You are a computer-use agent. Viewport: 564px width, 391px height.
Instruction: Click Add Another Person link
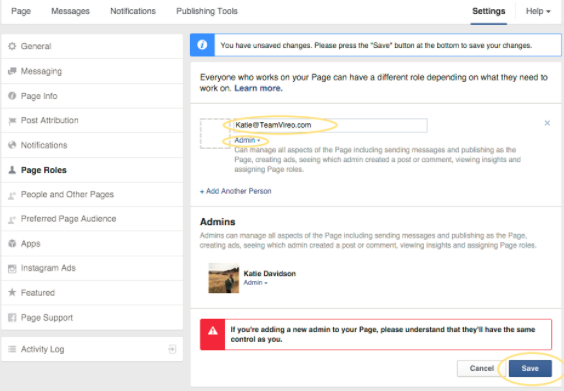[236, 191]
